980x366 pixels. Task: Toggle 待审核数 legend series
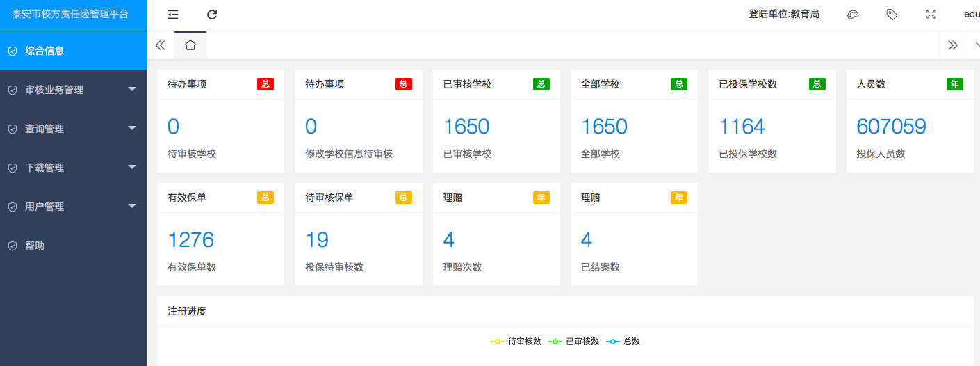point(516,342)
